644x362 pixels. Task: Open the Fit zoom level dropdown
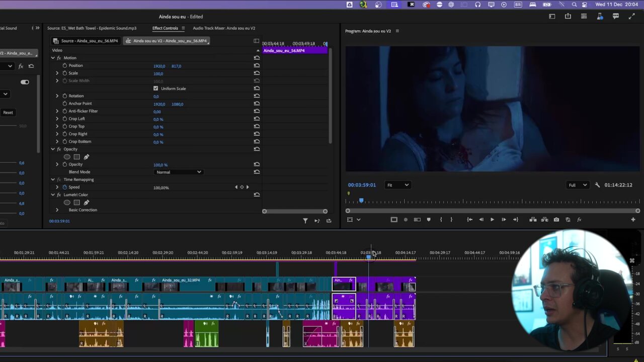pyautogui.click(x=397, y=185)
